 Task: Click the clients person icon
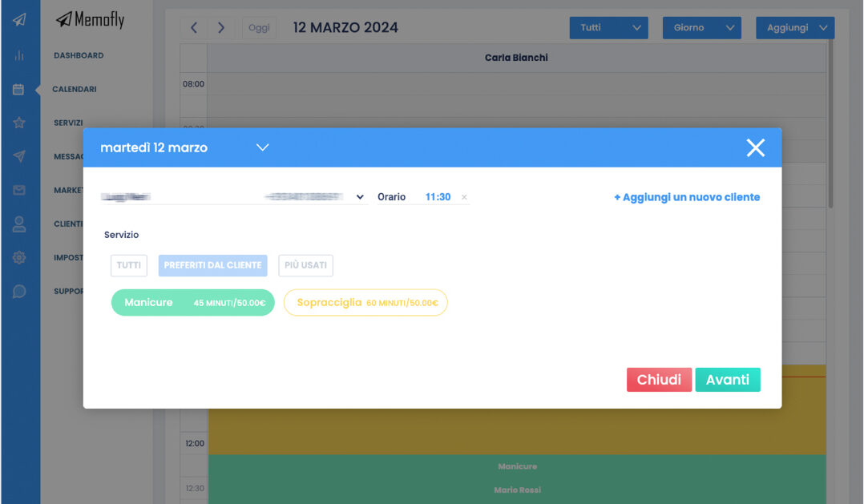click(x=19, y=224)
